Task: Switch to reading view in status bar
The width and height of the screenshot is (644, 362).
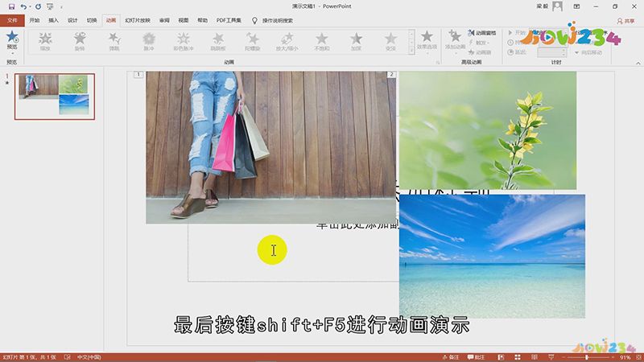Action: pyautogui.click(x=535, y=357)
